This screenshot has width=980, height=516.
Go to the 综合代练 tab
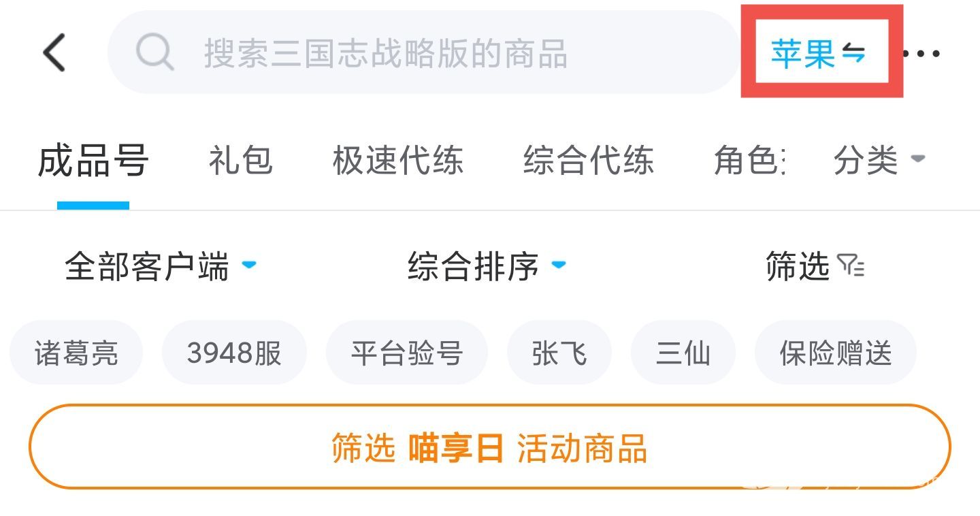[588, 161]
